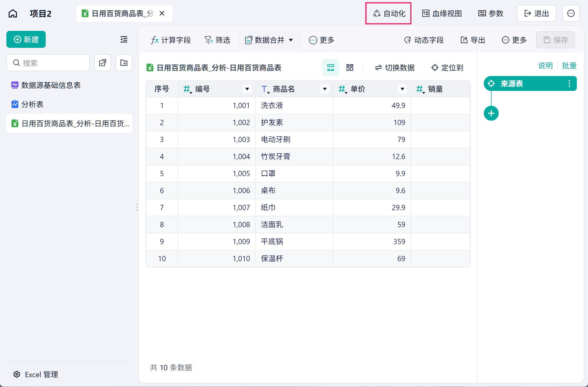Collapse the sidebar with the indent icon
588x387 pixels.
(x=124, y=40)
